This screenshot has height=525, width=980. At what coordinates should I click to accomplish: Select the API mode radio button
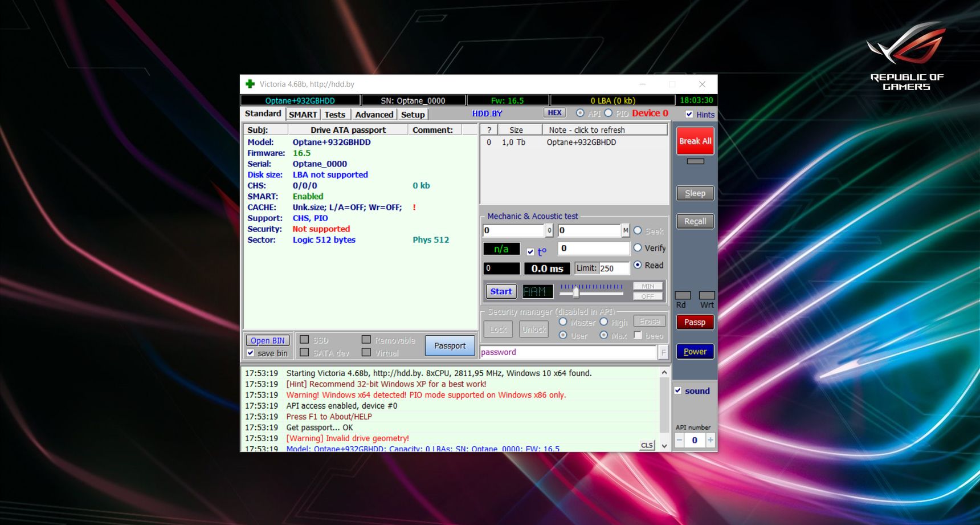click(x=580, y=113)
